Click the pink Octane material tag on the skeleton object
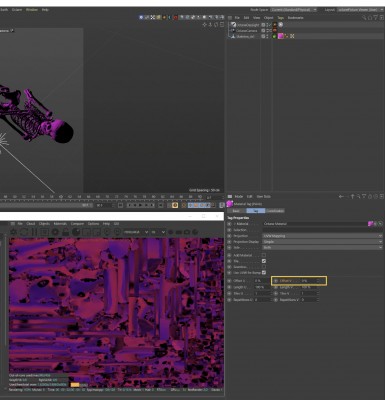 281,36
